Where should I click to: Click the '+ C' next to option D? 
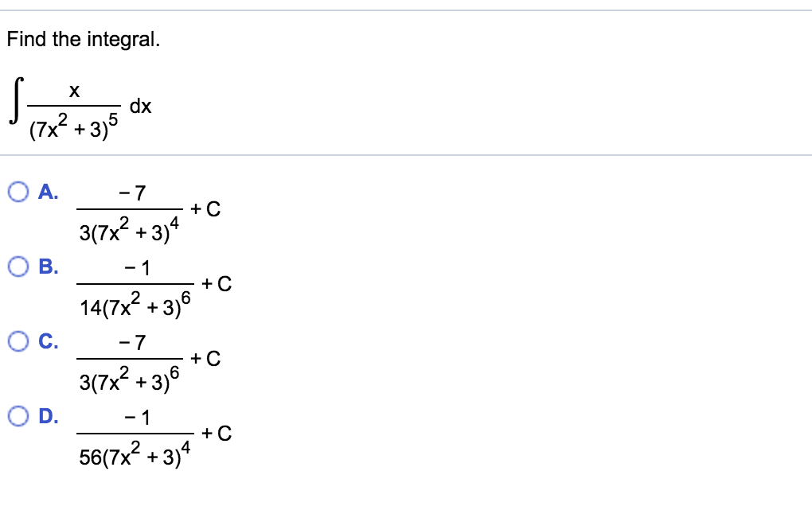click(x=216, y=434)
